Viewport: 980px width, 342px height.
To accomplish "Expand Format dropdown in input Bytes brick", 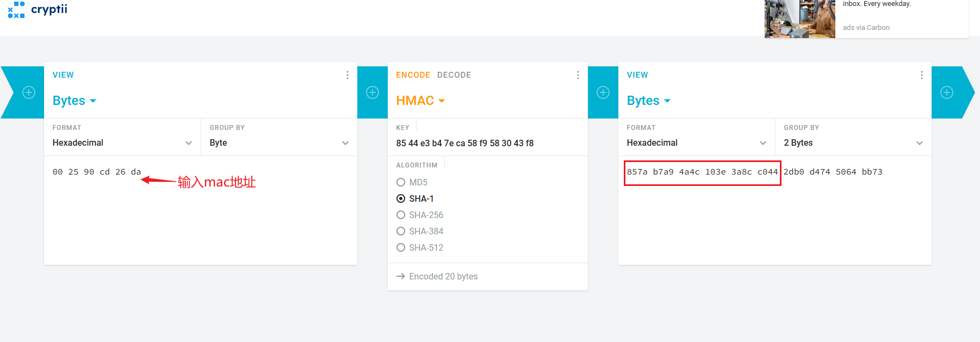I will (122, 142).
